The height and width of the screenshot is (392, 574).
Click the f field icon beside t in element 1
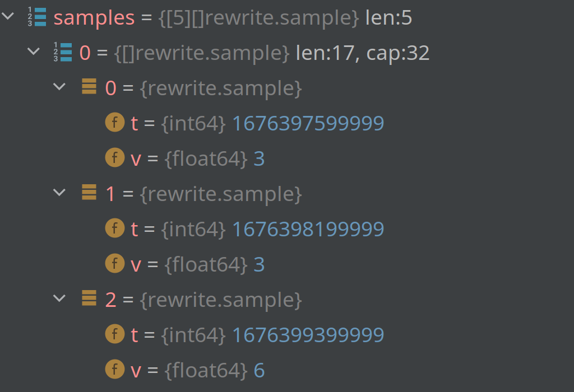pos(115,228)
